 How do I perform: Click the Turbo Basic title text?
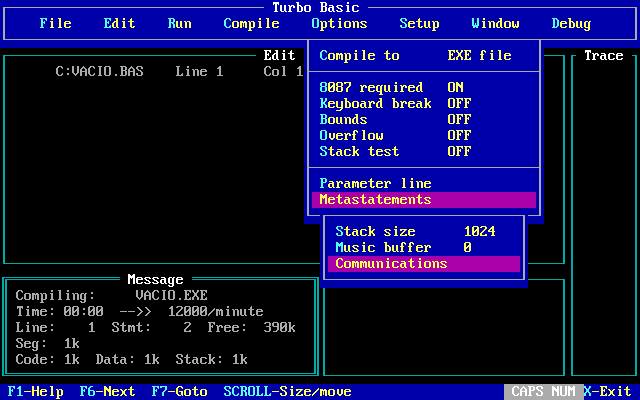316,7
